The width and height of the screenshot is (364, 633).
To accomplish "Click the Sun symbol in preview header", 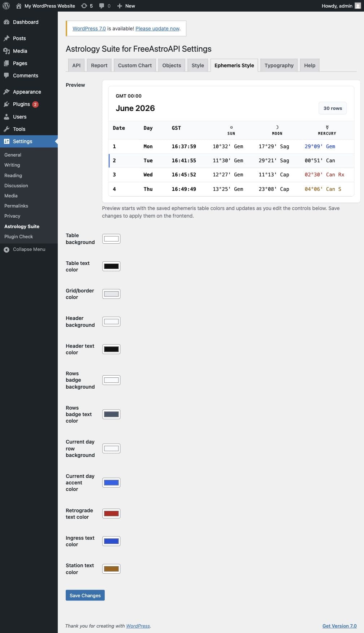I will (231, 127).
